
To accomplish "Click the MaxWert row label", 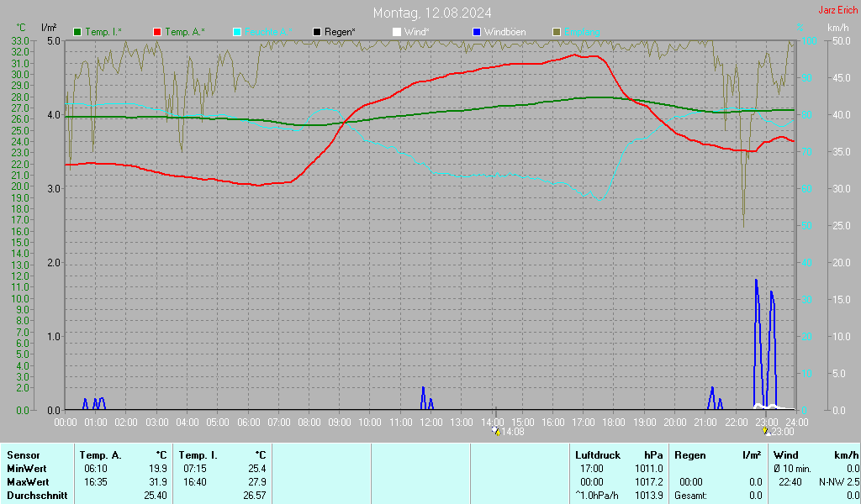I will point(28,482).
